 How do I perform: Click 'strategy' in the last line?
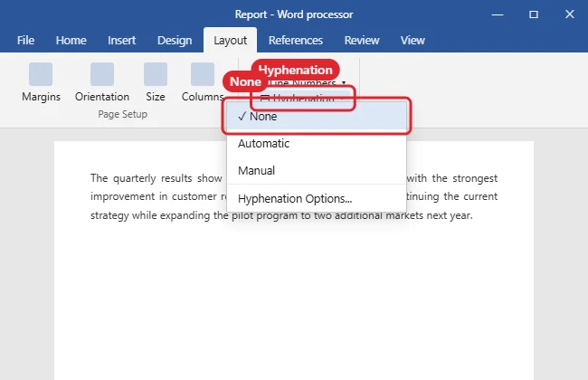click(109, 215)
